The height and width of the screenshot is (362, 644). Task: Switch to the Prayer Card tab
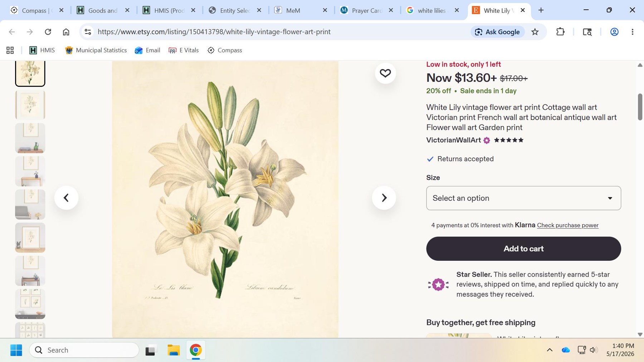(367, 10)
